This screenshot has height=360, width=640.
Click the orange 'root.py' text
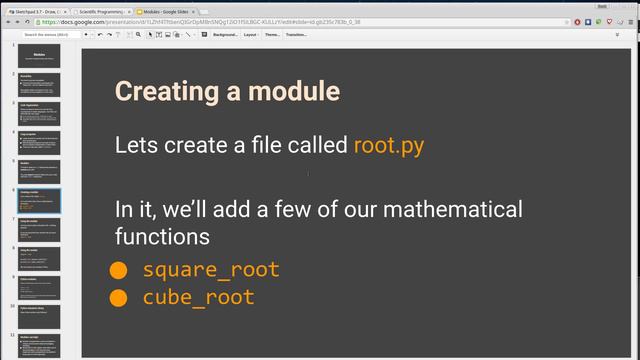(389, 145)
